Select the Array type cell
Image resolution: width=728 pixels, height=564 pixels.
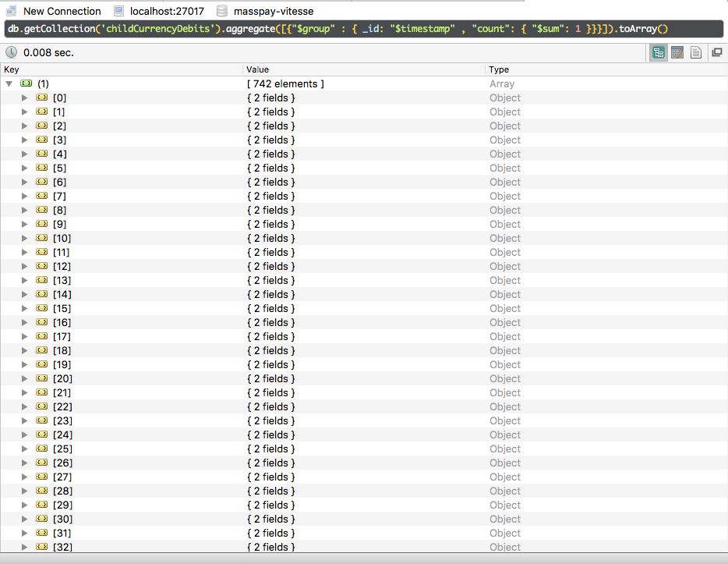(502, 83)
